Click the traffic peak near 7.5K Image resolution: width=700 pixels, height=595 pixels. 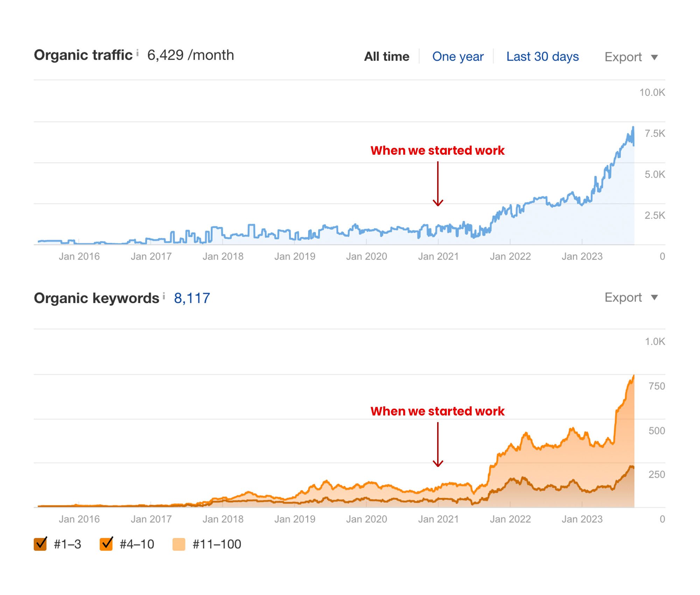coord(633,128)
